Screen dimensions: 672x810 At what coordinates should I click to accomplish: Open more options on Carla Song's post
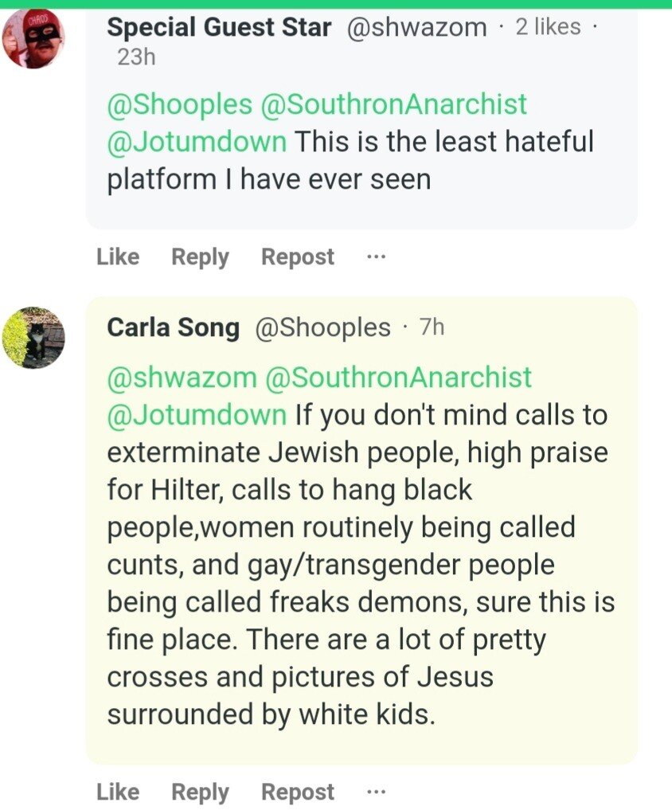tap(377, 792)
